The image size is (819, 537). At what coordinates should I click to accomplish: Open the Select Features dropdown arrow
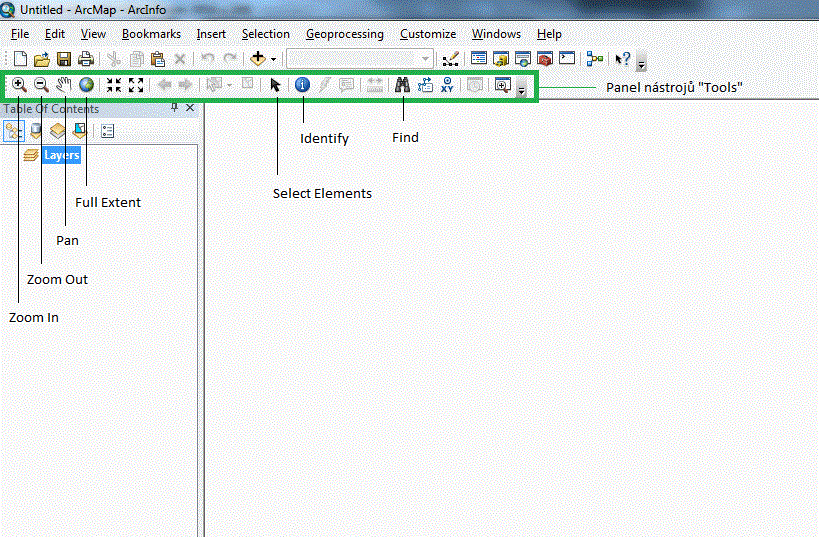pyautogui.click(x=230, y=85)
